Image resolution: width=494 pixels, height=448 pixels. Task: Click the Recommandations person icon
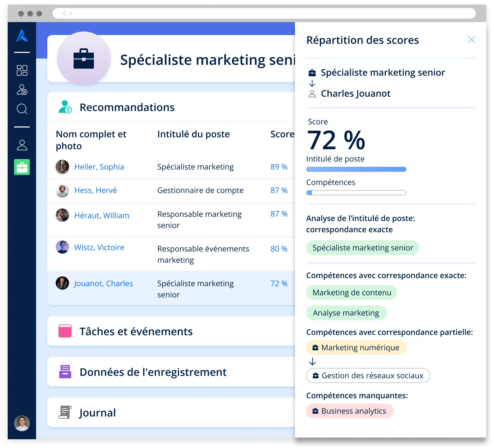[x=65, y=107]
